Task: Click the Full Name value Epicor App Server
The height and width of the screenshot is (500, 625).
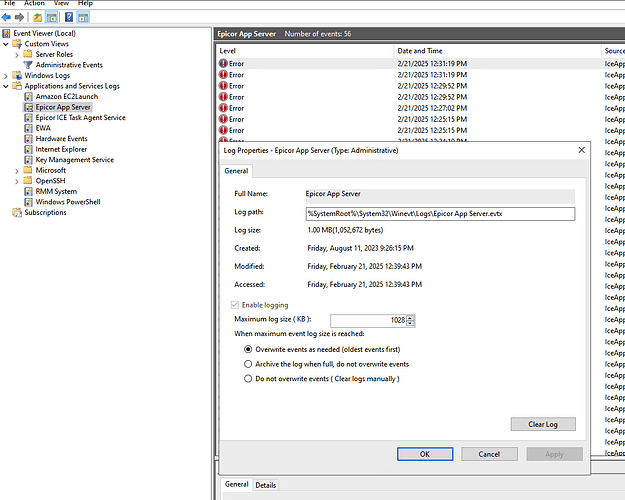Action: 333,194
